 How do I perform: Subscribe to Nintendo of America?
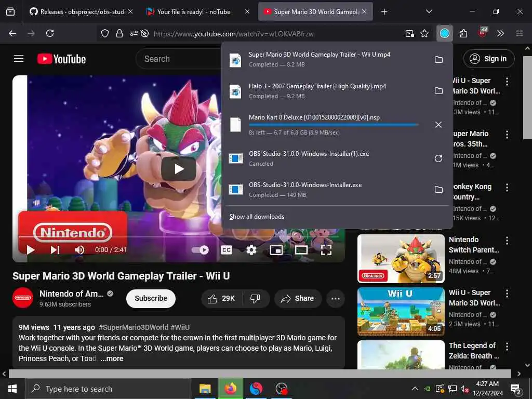(x=151, y=298)
